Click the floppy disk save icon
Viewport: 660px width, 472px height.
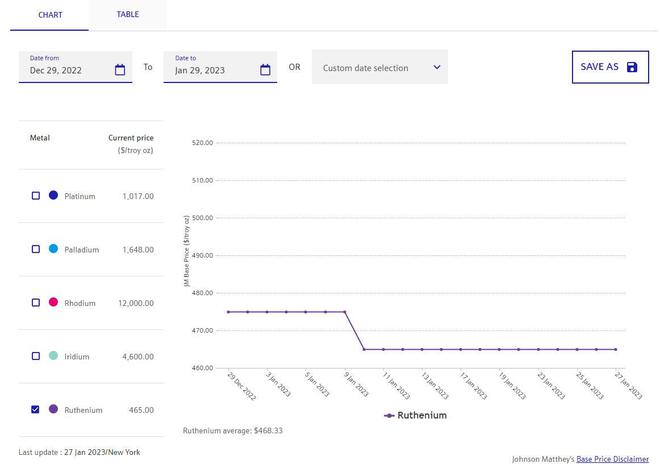click(631, 67)
